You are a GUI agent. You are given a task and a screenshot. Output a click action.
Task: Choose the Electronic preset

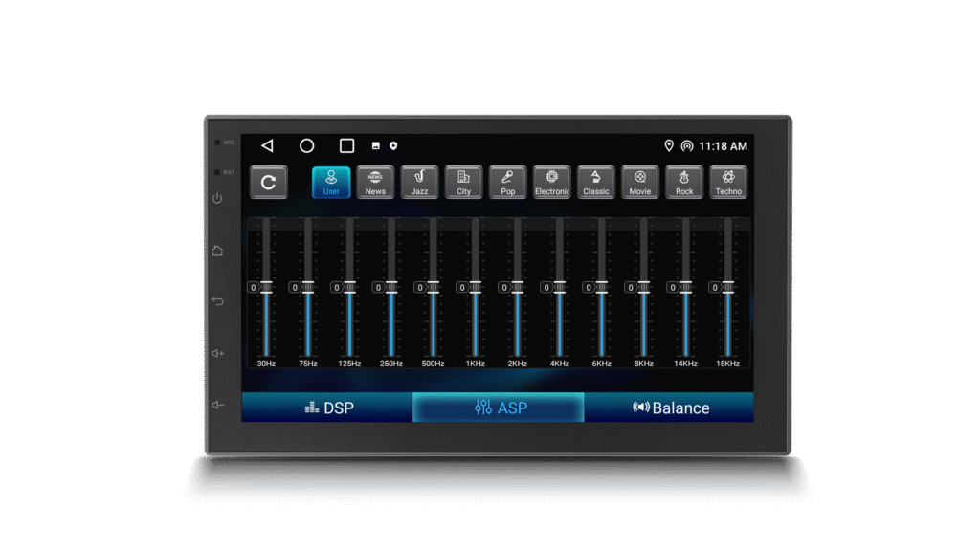point(552,182)
